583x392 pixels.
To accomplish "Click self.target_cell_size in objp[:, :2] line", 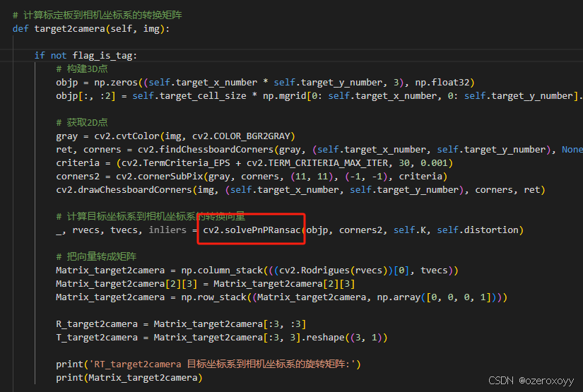I will pos(189,96).
